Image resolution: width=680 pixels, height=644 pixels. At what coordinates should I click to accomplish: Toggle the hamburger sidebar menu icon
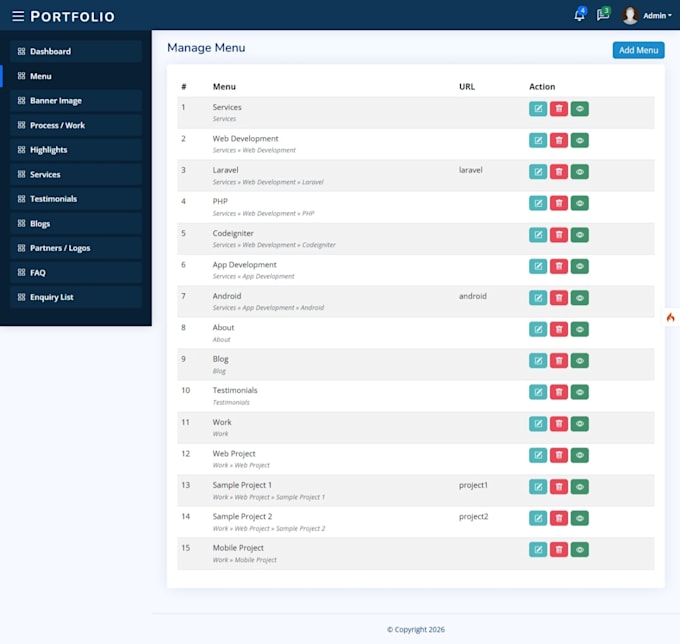(x=18, y=16)
